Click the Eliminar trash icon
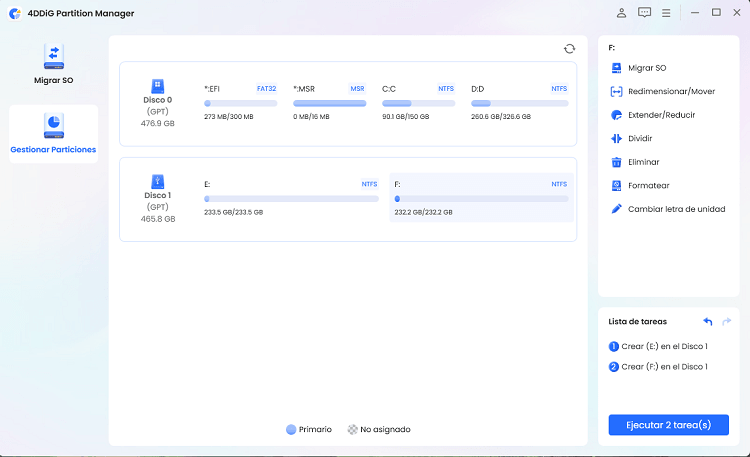 616,162
